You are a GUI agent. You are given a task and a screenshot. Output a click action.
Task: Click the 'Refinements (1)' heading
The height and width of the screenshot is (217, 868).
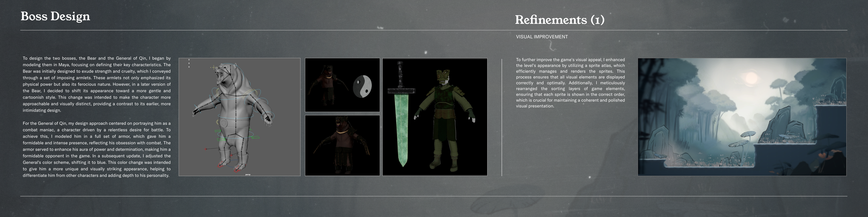pyautogui.click(x=559, y=20)
